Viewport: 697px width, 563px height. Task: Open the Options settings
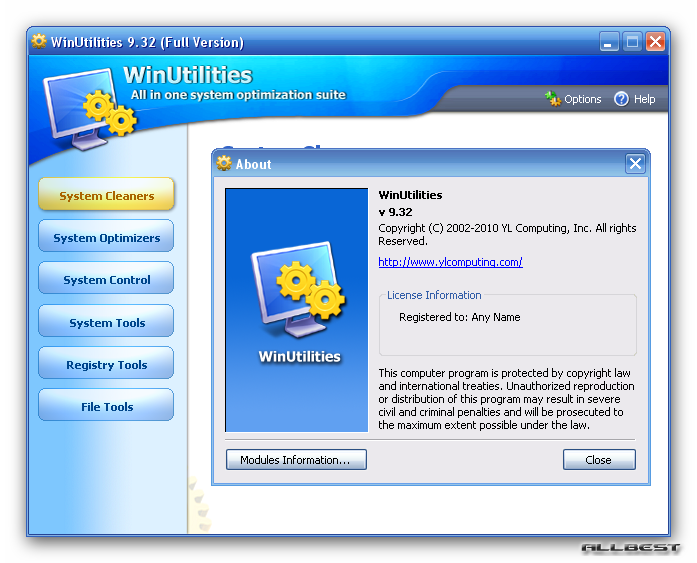click(573, 99)
